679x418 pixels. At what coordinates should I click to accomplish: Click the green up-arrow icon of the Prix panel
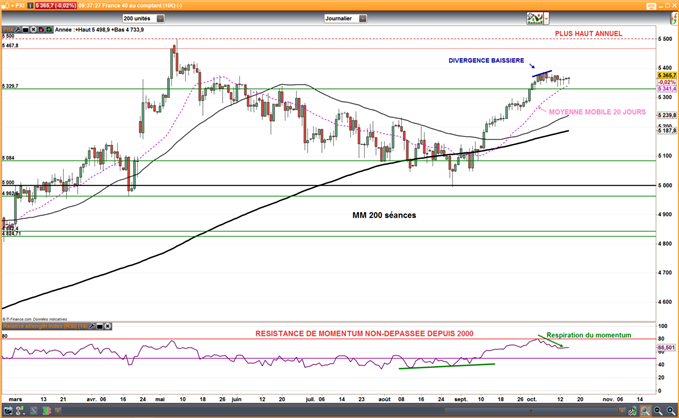point(49,30)
